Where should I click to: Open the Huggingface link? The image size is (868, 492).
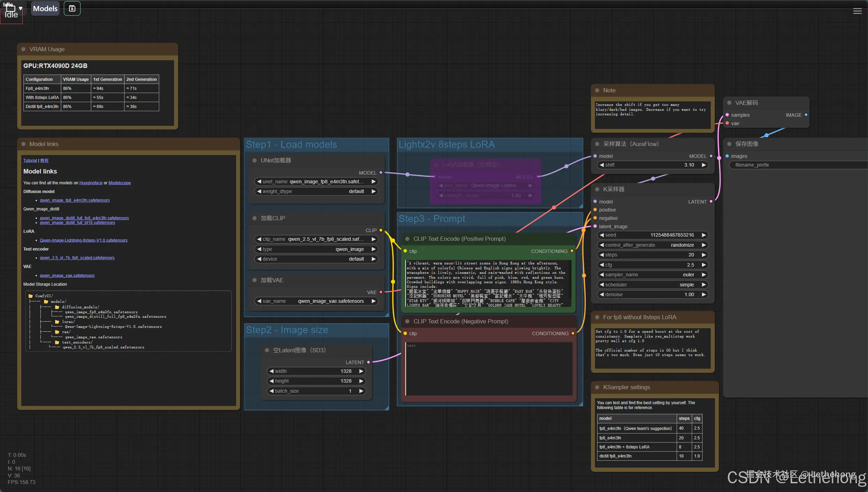(x=91, y=183)
